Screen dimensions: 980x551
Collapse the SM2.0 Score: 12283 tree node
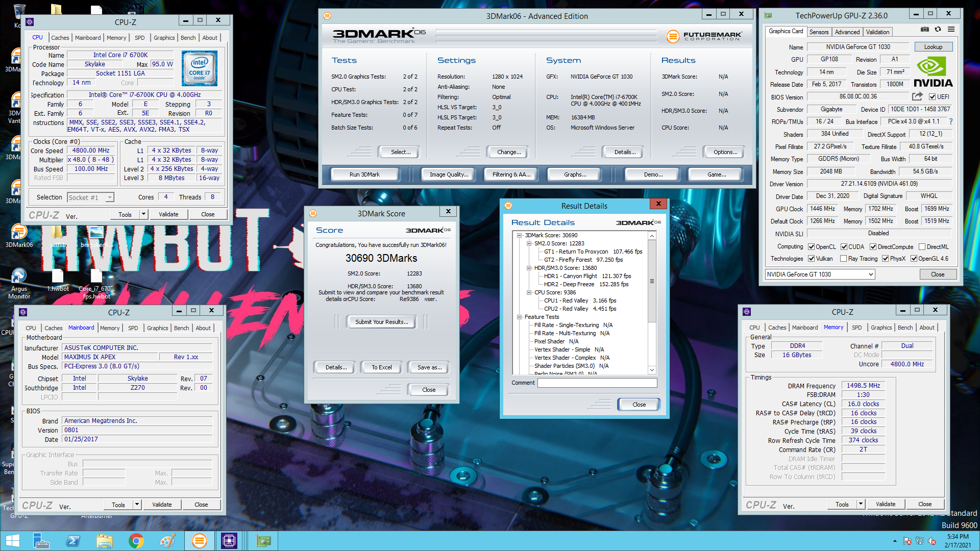[x=529, y=243]
